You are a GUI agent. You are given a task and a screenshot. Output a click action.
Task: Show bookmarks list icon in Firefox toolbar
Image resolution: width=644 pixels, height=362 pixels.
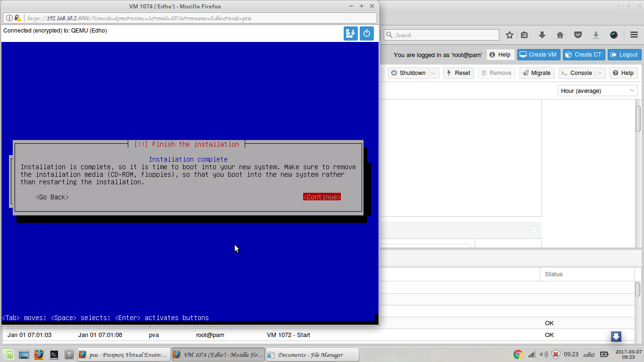tap(524, 35)
